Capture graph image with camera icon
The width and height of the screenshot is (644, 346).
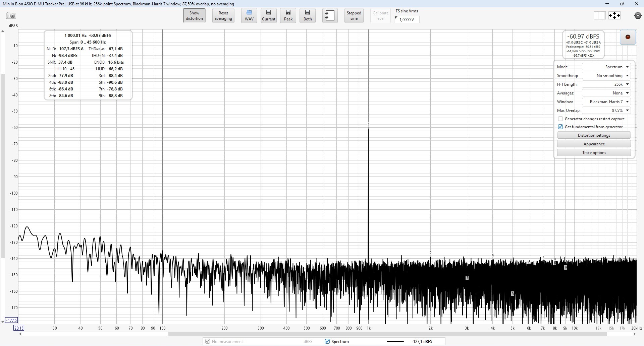click(11, 16)
